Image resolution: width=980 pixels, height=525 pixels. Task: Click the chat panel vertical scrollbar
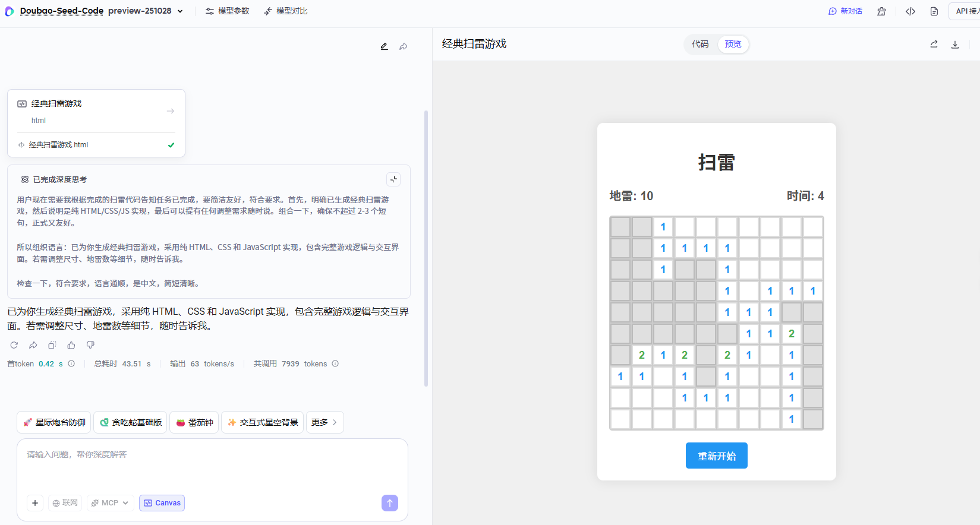(x=426, y=248)
